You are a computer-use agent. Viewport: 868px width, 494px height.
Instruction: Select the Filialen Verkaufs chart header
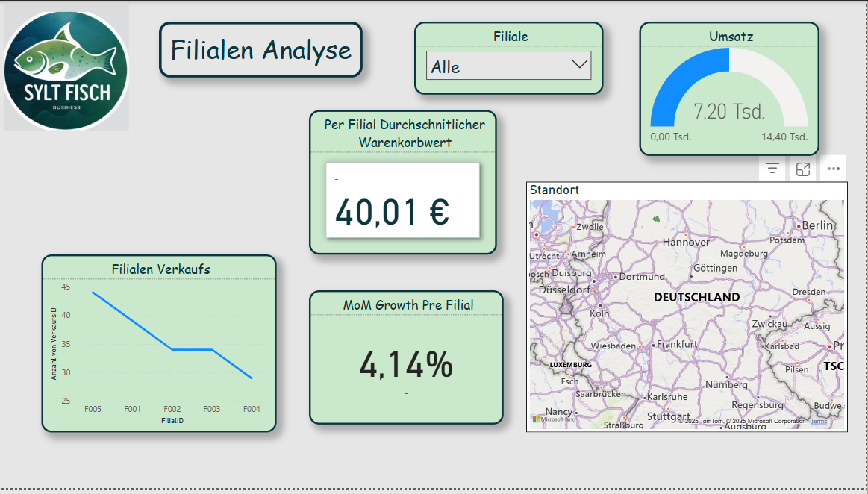(x=159, y=269)
